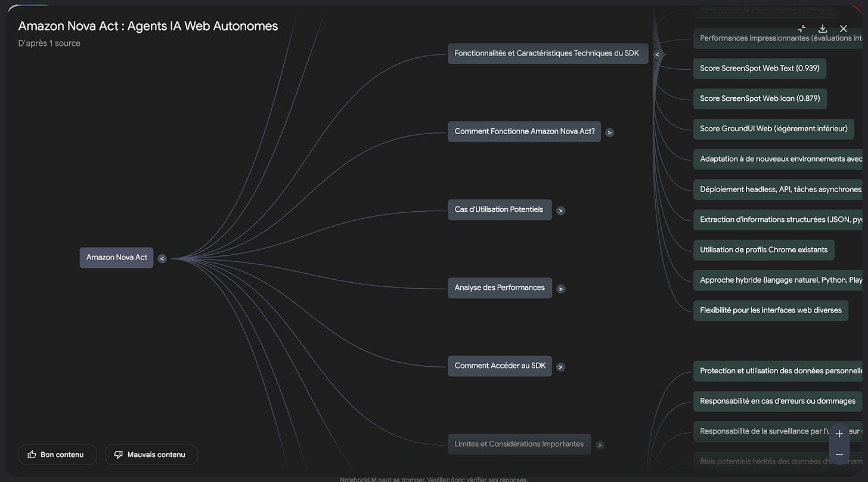
Task: Select the Limites et Considérations Importantes node
Action: click(519, 444)
